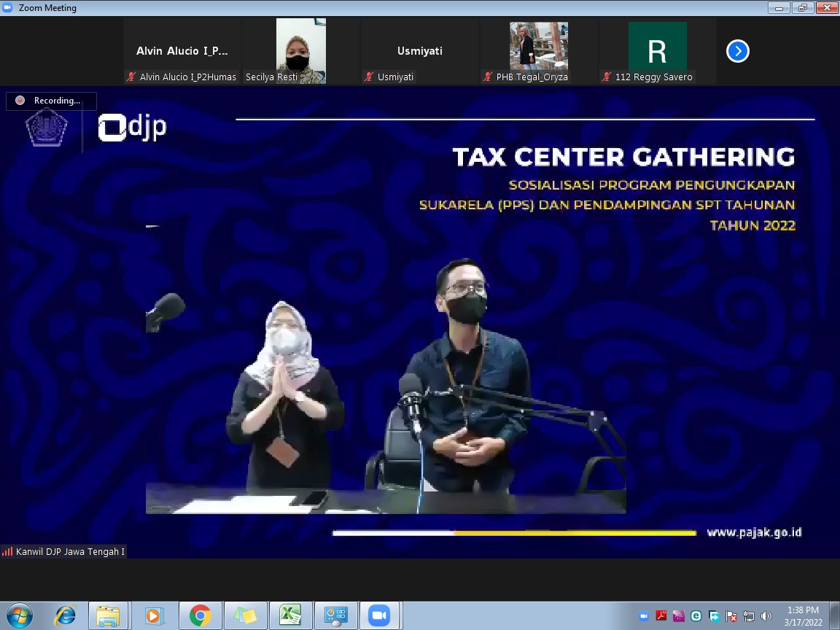The image size is (840, 630).
Task: Click the network icon in the system tray
Action: [749, 616]
